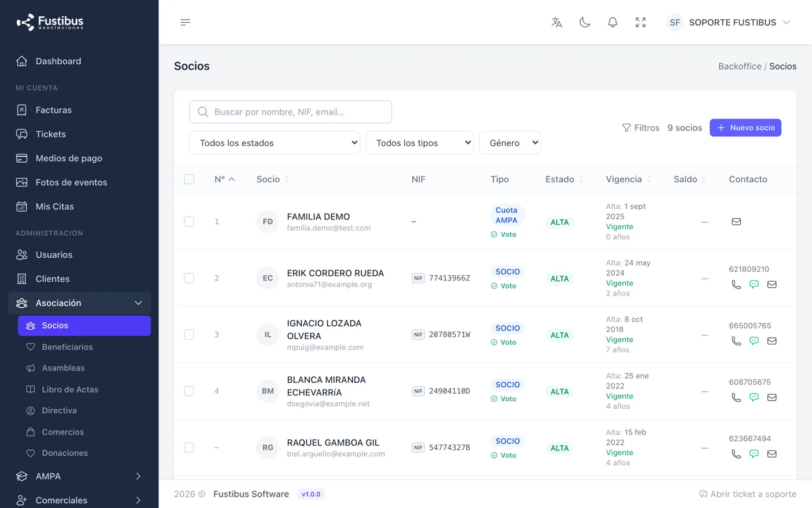Call Erik Cordero Rueda via phone icon
Viewport: 812px width, 508px height.
click(736, 284)
